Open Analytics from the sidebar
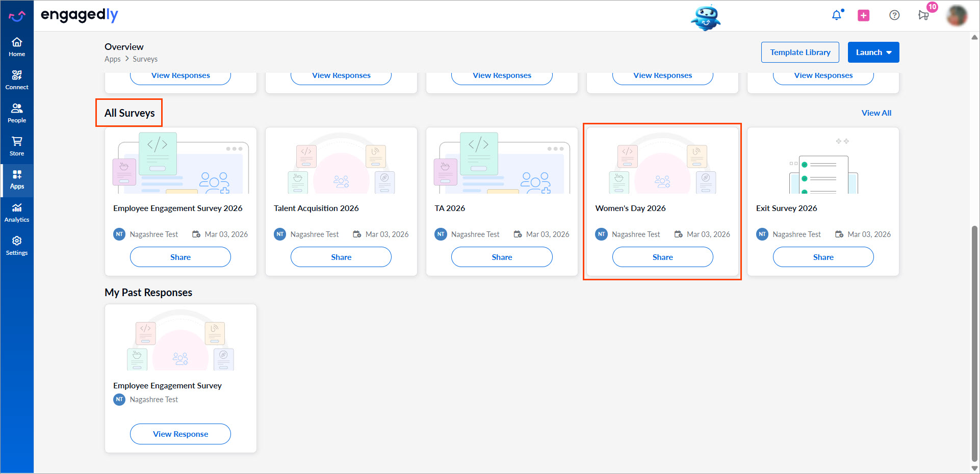The image size is (980, 474). tap(17, 213)
